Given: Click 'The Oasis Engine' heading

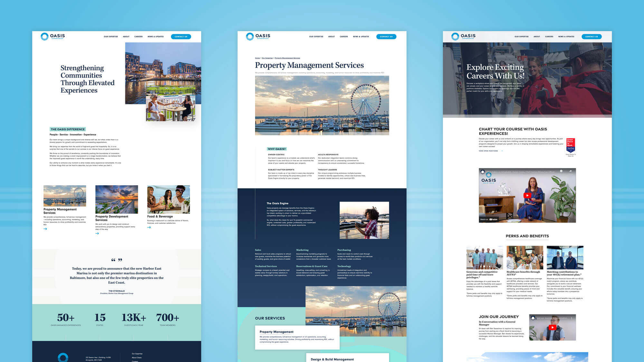Looking at the screenshot, I should 278,203.
